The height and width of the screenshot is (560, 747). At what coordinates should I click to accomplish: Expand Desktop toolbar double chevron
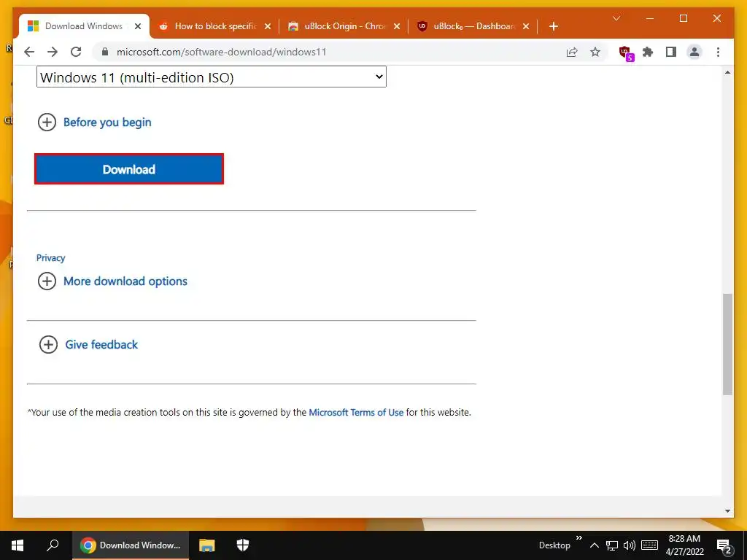click(578, 538)
